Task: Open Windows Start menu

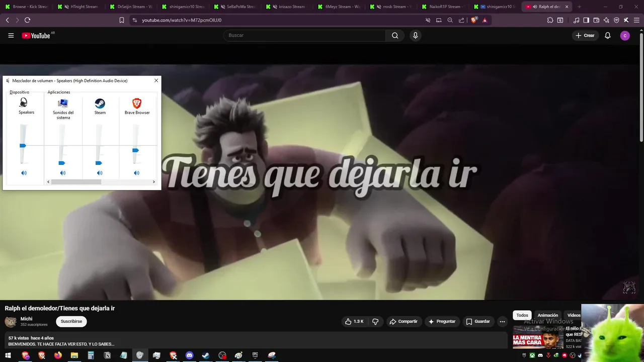Action: point(8,355)
